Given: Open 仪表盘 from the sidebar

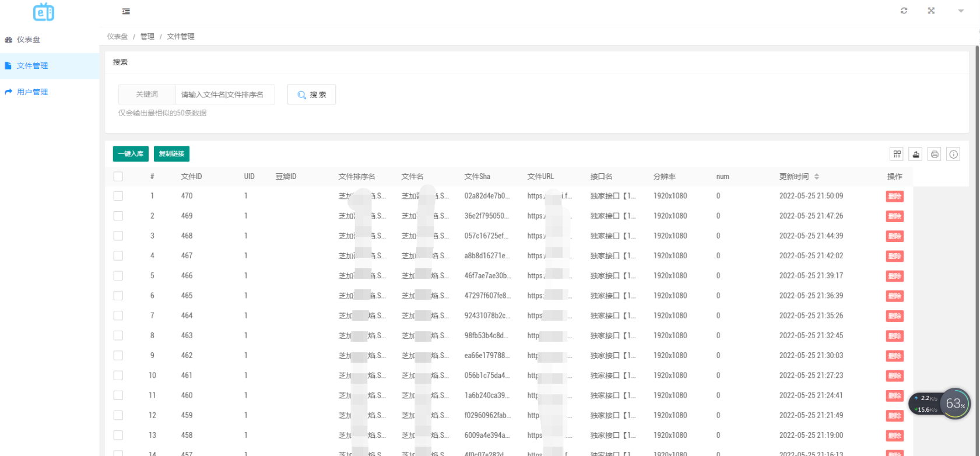Looking at the screenshot, I should [x=29, y=40].
